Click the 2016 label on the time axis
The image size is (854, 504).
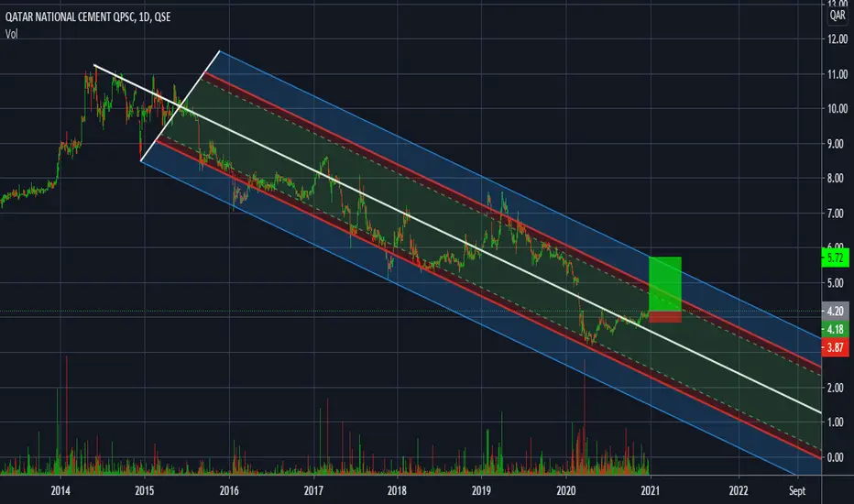(x=229, y=490)
